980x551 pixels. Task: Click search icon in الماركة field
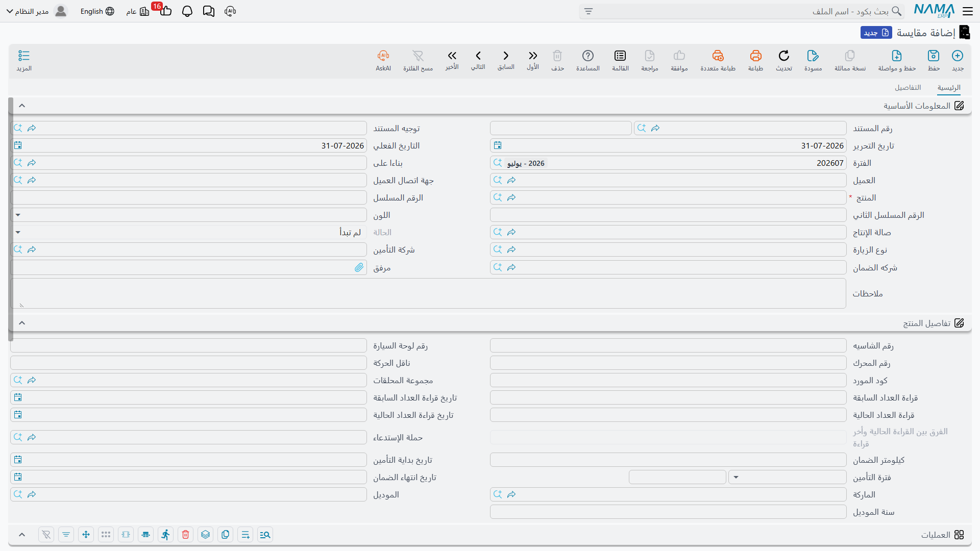pyautogui.click(x=498, y=495)
